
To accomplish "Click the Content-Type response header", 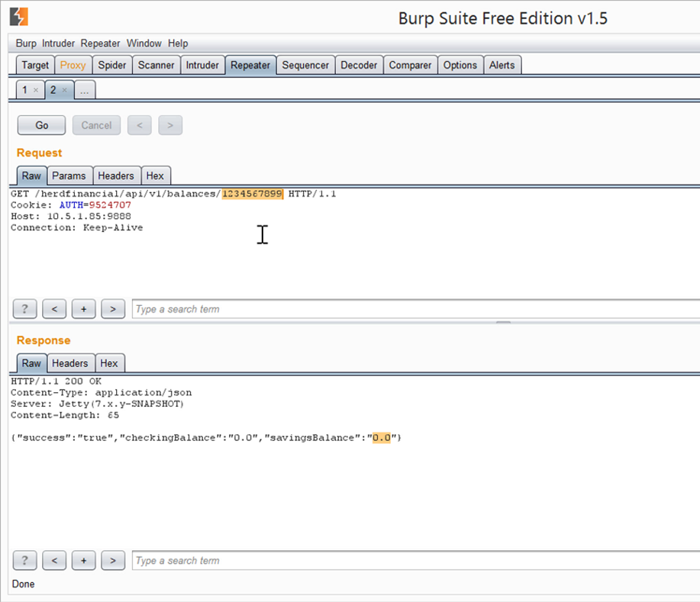I will click(102, 393).
